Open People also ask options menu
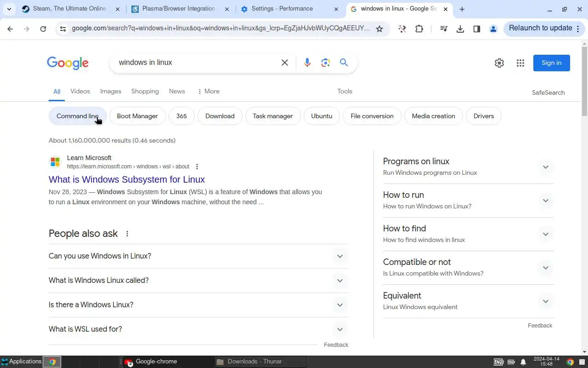Image resolution: width=588 pixels, height=368 pixels. tap(127, 234)
